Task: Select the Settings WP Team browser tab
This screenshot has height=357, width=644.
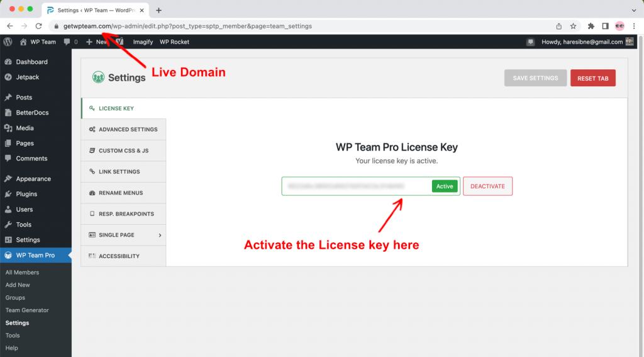Action: [96, 10]
